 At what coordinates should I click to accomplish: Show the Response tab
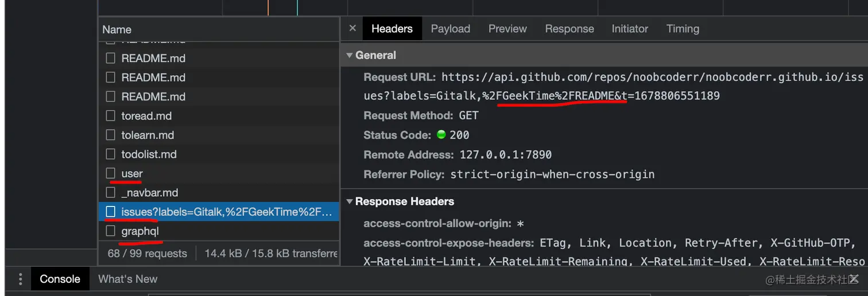point(569,29)
